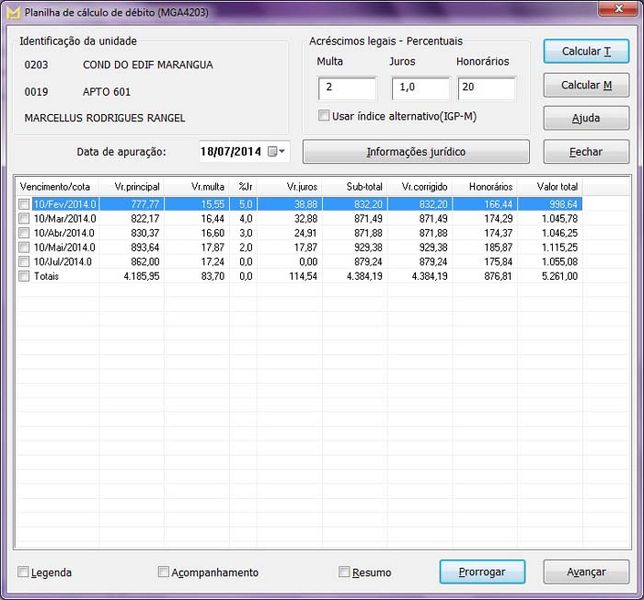Click the Multa percentage field

(x=347, y=89)
